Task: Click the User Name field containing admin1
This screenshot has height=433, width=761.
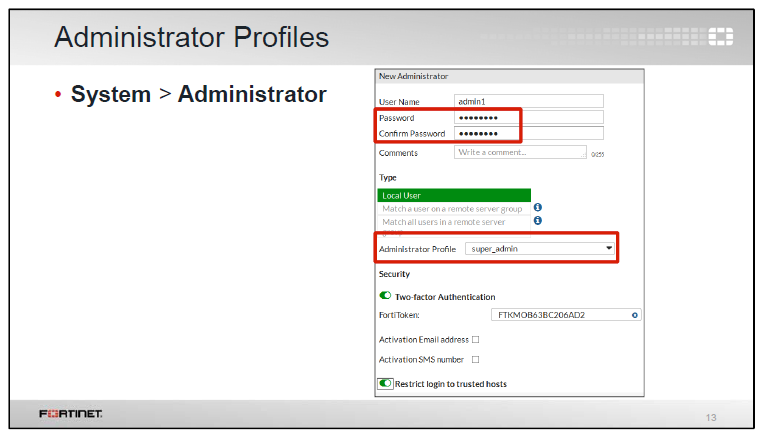Action: tap(528, 101)
